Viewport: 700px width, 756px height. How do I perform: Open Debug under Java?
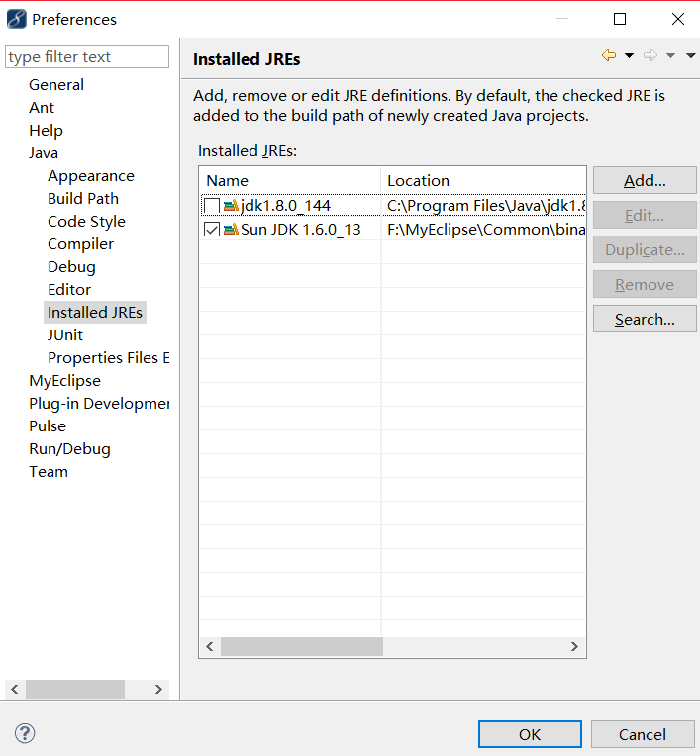(71, 267)
